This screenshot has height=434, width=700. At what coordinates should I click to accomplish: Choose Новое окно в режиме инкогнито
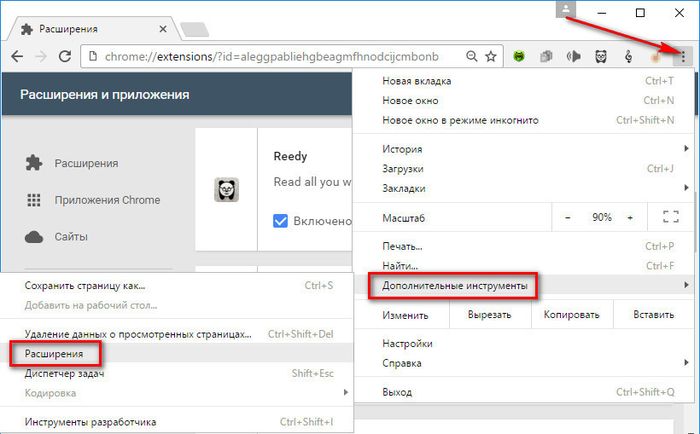(461, 120)
